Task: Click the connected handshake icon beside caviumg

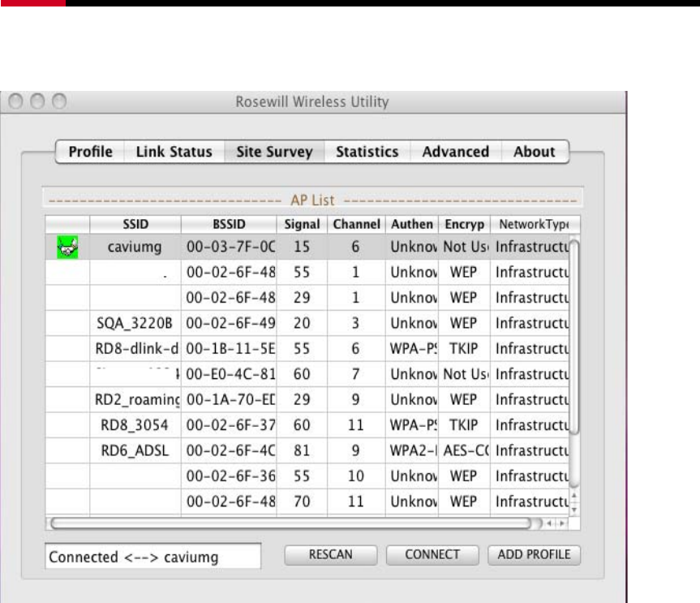Action: tap(67, 247)
